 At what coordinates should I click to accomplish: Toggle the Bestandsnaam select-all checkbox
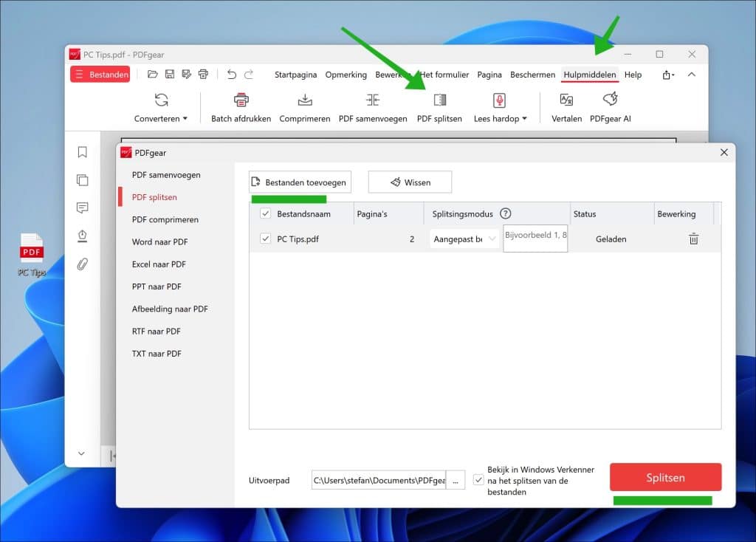265,213
